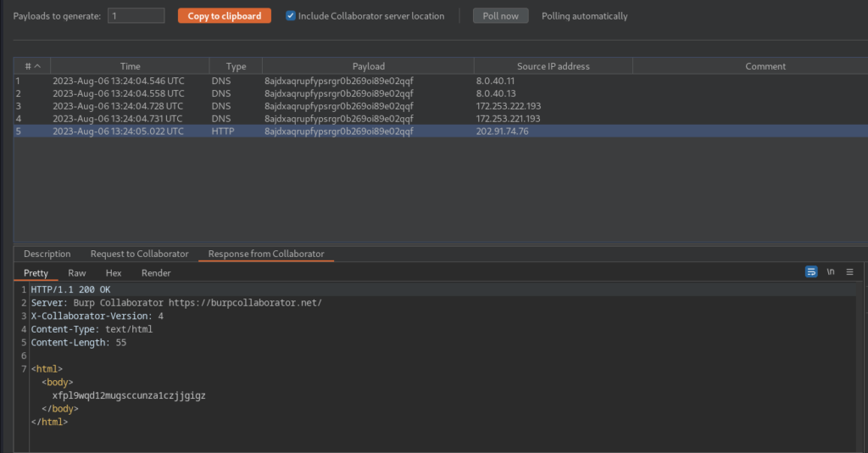868x453 pixels.
Task: Click the opening <body> tag line
Action: pyautogui.click(x=57, y=382)
